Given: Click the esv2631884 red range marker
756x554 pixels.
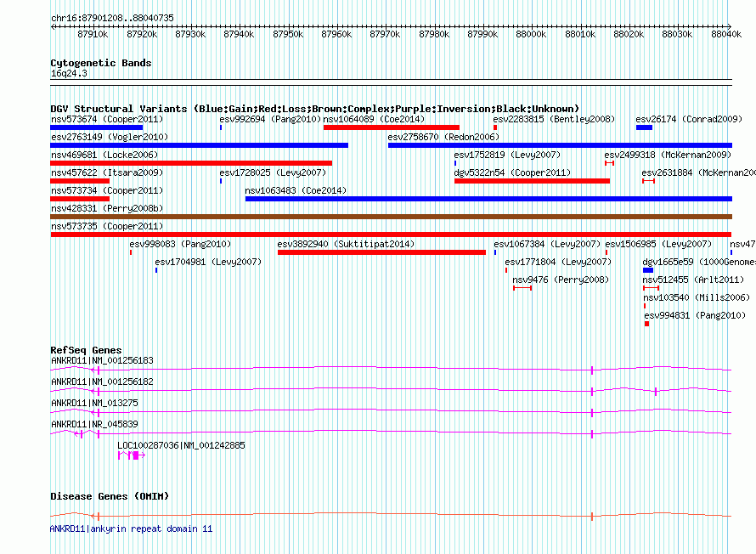Looking at the screenshot, I should [648, 181].
